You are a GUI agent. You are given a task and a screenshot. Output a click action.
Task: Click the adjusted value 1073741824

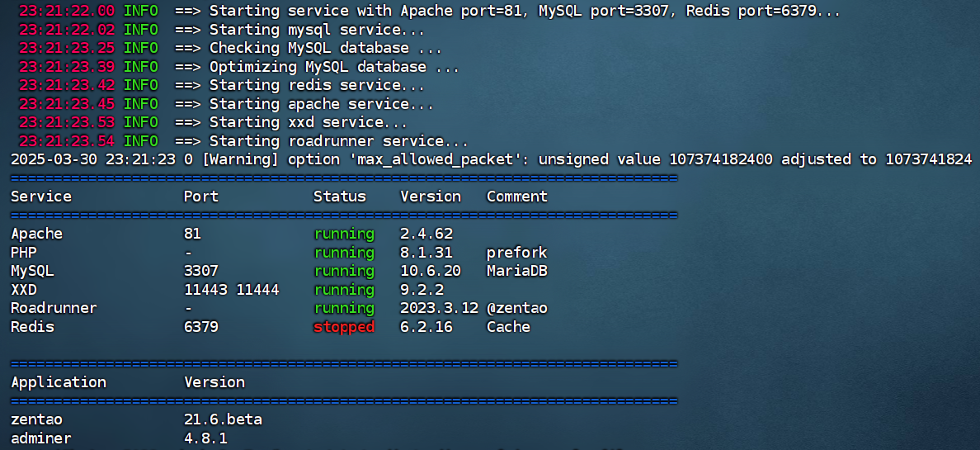pyautogui.click(x=928, y=159)
